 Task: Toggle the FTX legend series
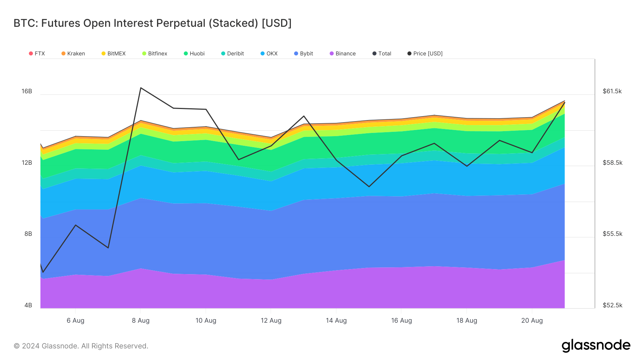coord(37,54)
